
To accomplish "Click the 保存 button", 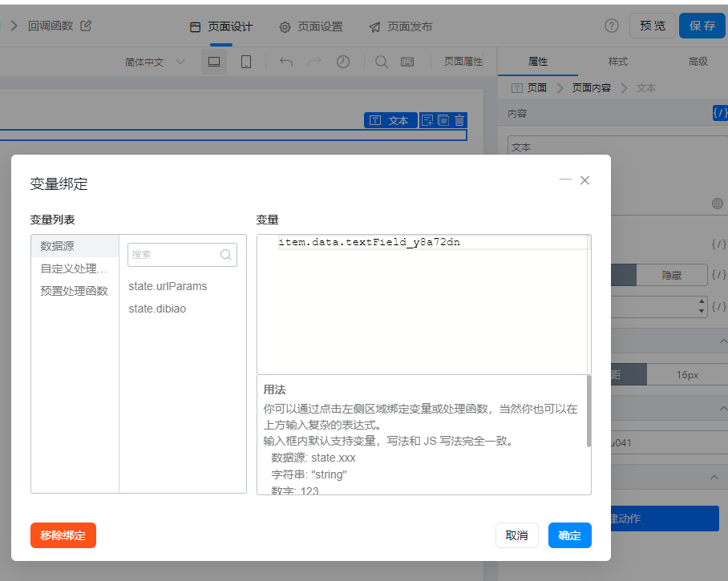I will click(x=702, y=26).
